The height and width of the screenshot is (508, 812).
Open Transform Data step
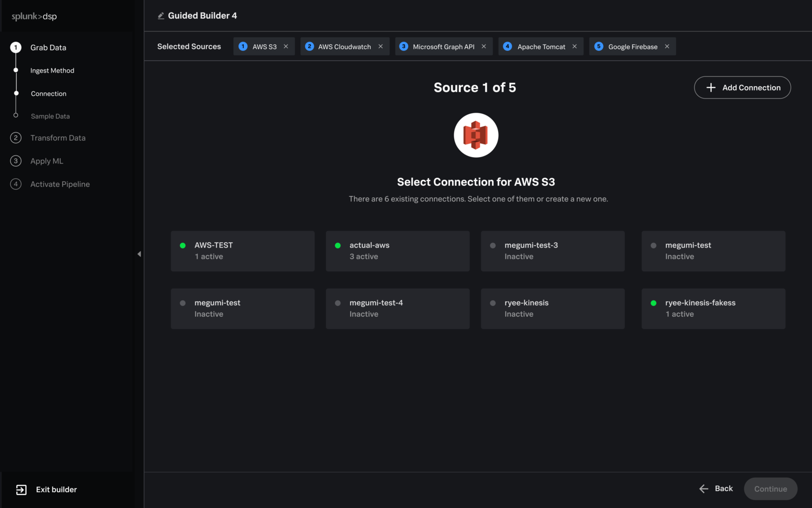(58, 138)
